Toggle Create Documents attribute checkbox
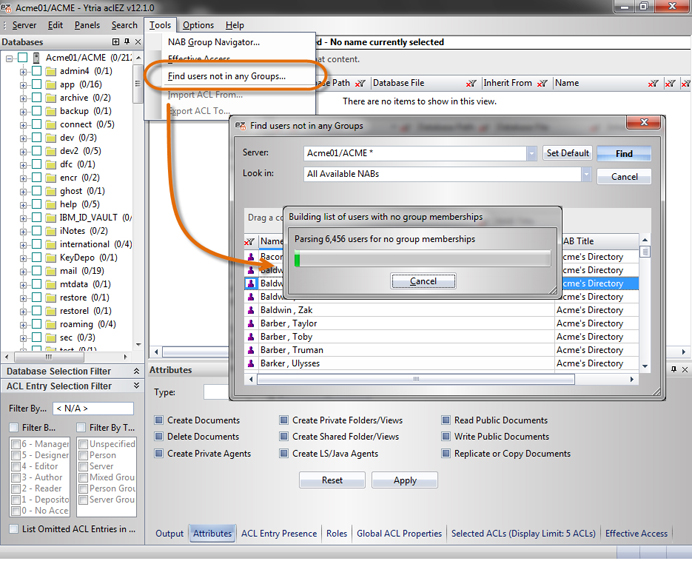Viewport: 692px width, 561px height. (158, 420)
